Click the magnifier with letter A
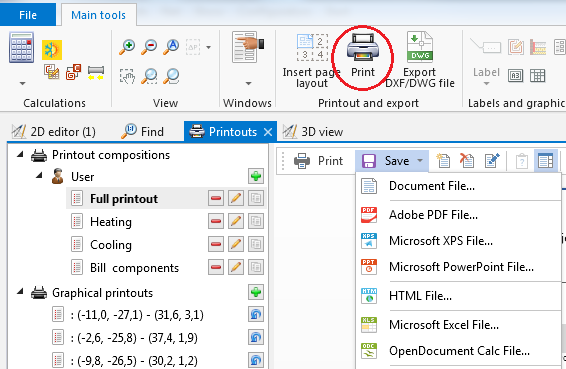 pyautogui.click(x=171, y=47)
